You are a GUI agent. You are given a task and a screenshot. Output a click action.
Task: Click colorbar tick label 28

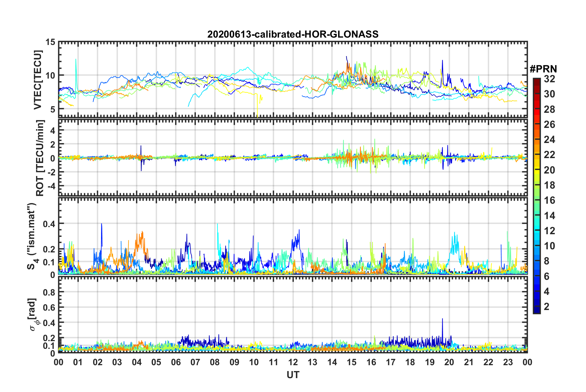[549, 109]
